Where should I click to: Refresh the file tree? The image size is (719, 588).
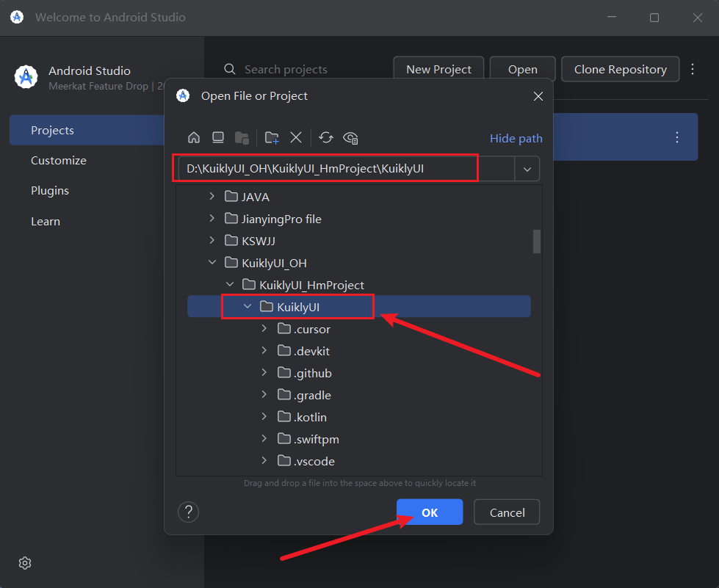[x=326, y=137]
